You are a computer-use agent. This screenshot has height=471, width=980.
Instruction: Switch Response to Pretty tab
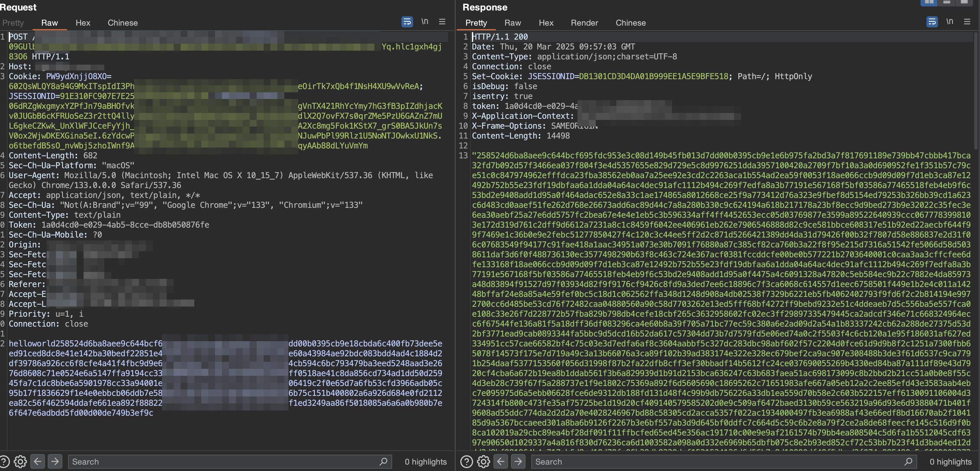476,23
